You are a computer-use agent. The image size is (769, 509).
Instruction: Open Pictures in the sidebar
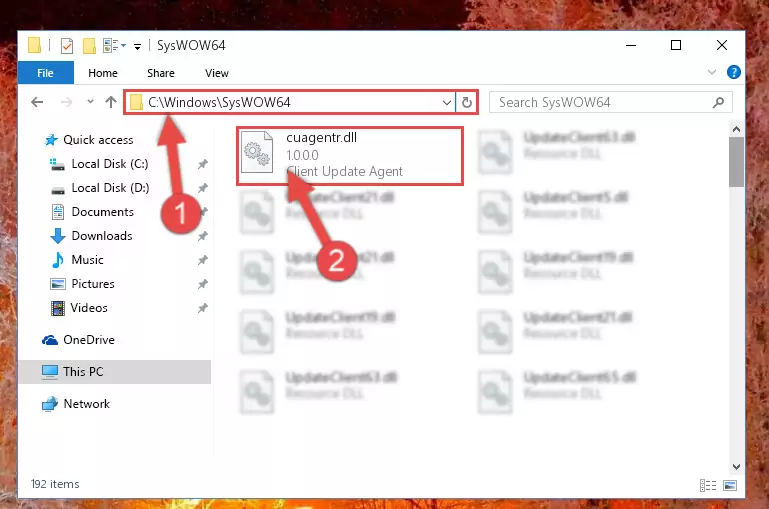(x=93, y=284)
